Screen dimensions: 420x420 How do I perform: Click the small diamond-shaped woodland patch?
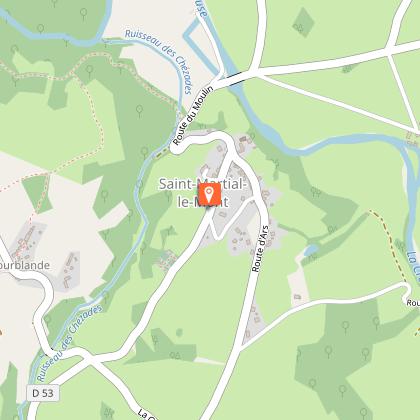click(x=303, y=22)
